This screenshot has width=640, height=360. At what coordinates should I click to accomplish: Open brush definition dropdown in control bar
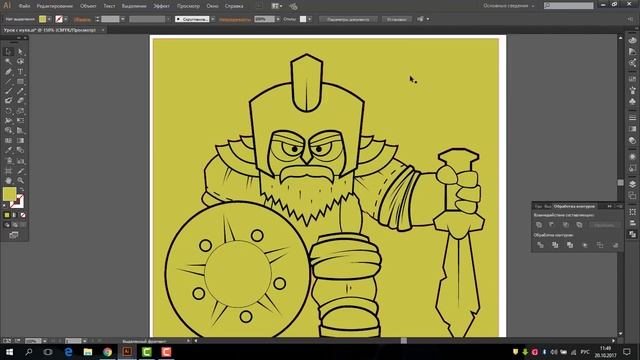point(213,19)
